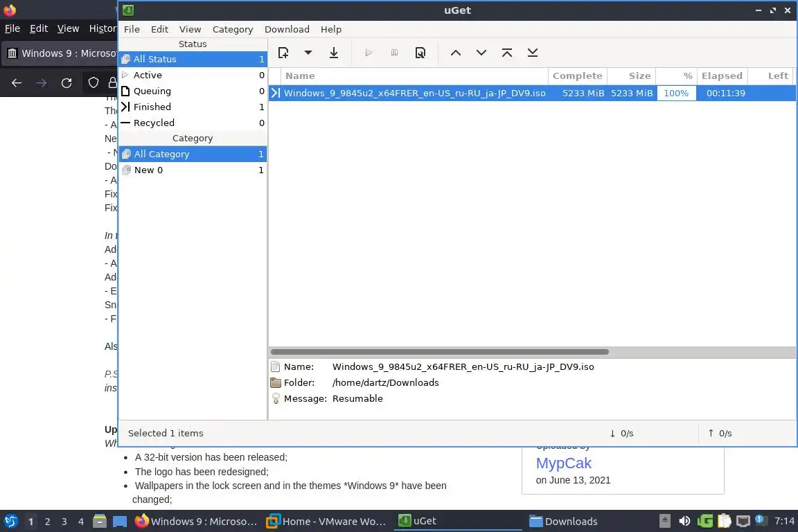Viewport: 798px width, 532px height.
Task: Click the Firefox back arrow button
Action: 17,83
